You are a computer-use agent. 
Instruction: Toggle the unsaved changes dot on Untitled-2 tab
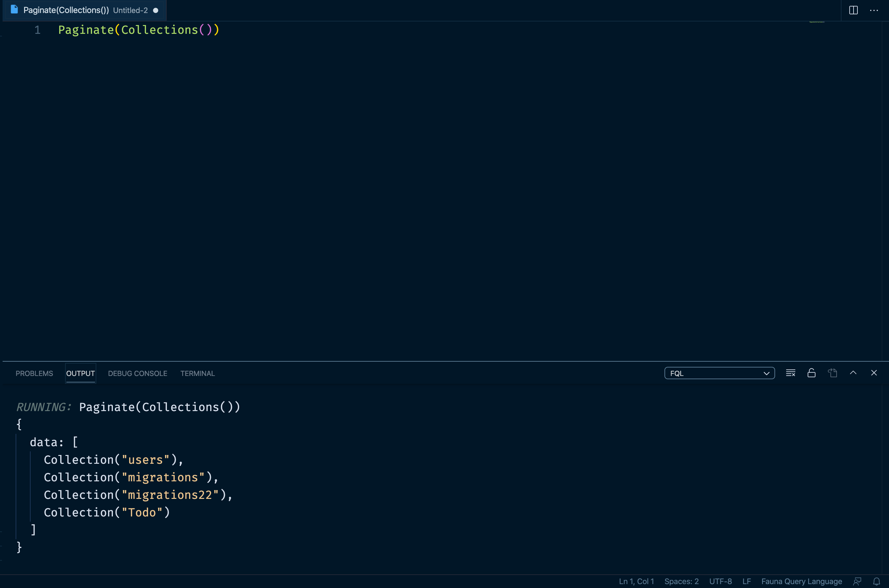155,10
